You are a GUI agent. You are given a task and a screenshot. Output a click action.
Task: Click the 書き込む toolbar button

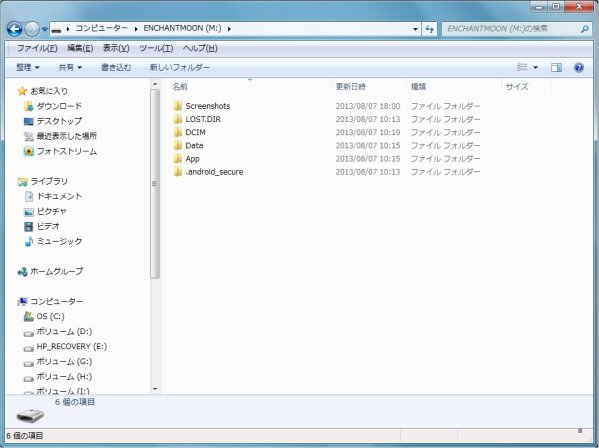[x=116, y=68]
